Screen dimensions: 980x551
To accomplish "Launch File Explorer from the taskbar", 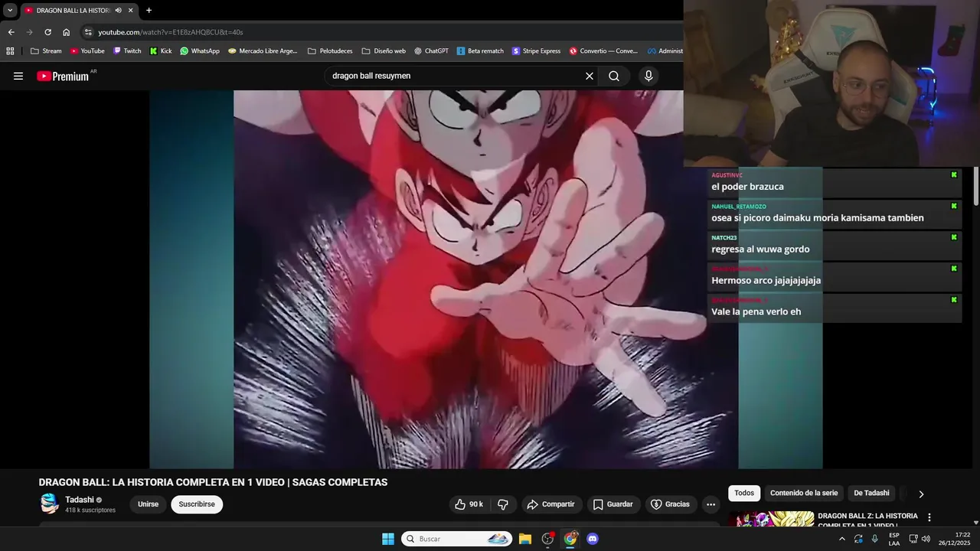I will 525,539.
